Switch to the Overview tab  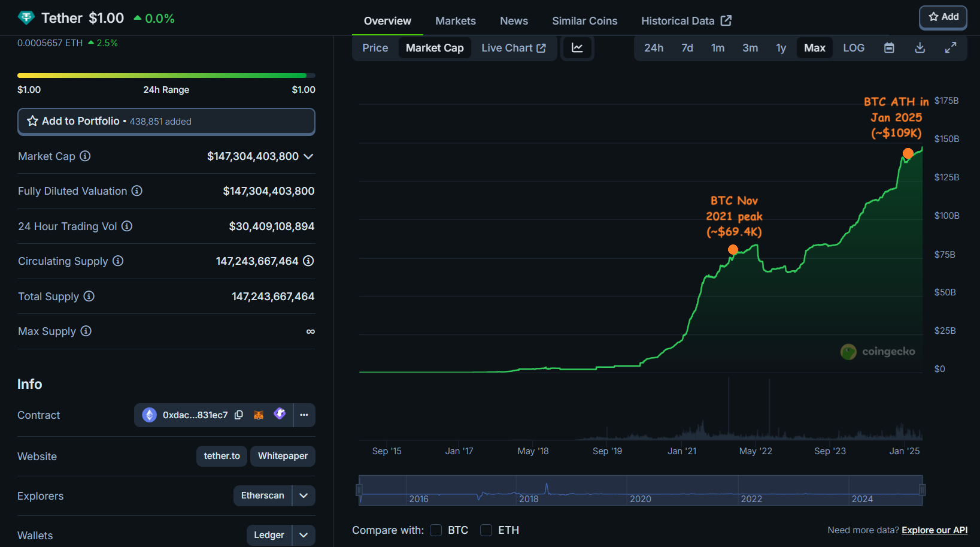click(387, 21)
